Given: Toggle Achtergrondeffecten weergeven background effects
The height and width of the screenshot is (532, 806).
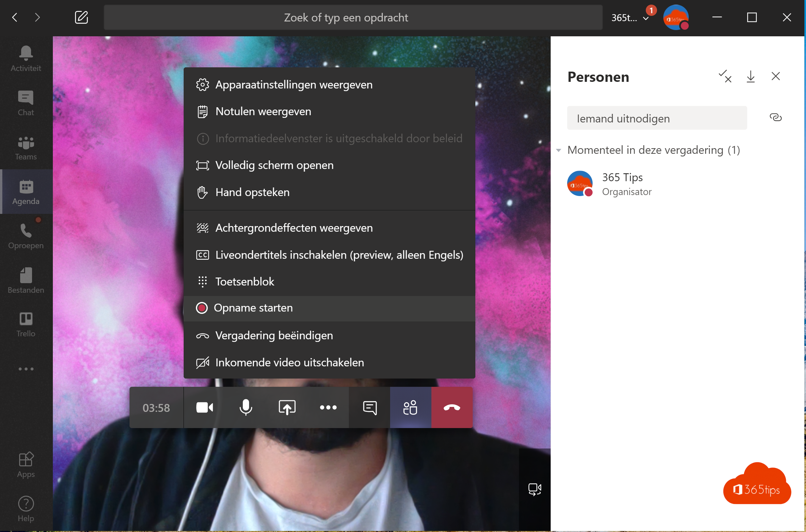Looking at the screenshot, I should coord(294,227).
